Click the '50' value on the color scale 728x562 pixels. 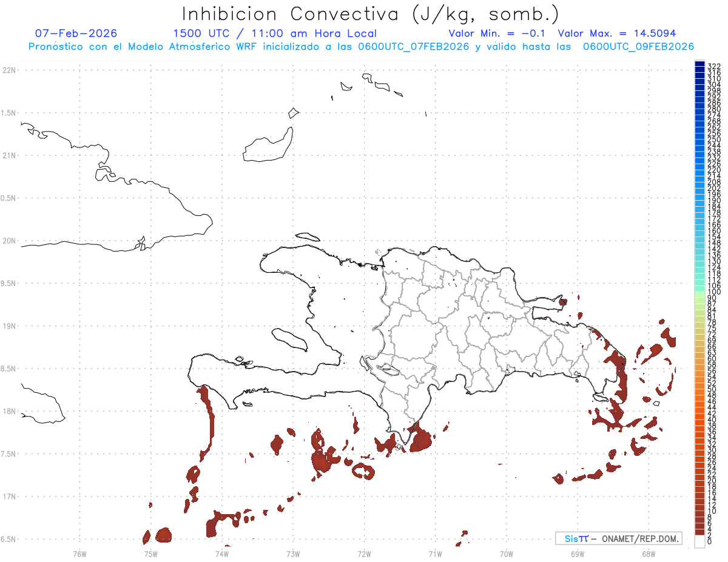tap(712, 389)
